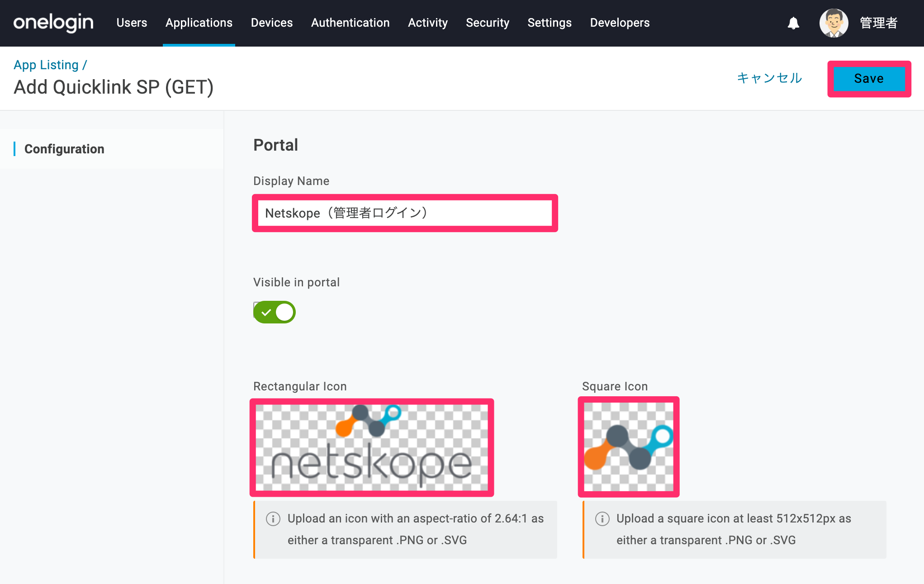The width and height of the screenshot is (924, 584).
Task: Open the 管理者 account menu
Action: point(878,23)
